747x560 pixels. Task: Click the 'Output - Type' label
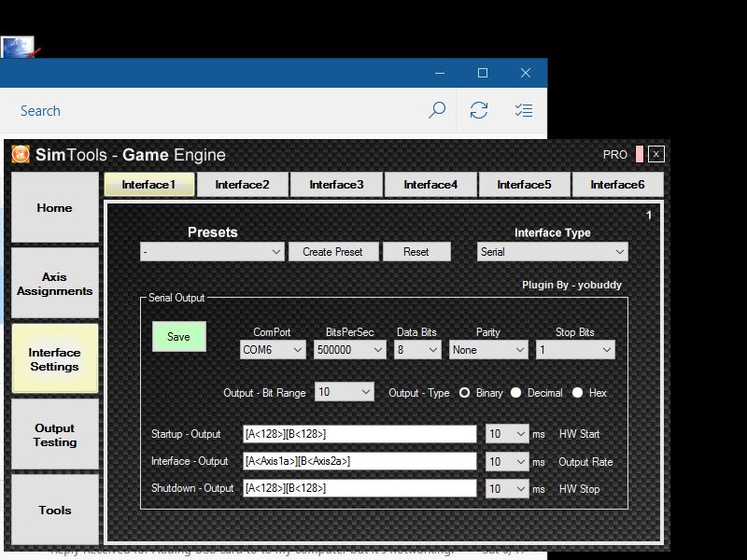418,393
